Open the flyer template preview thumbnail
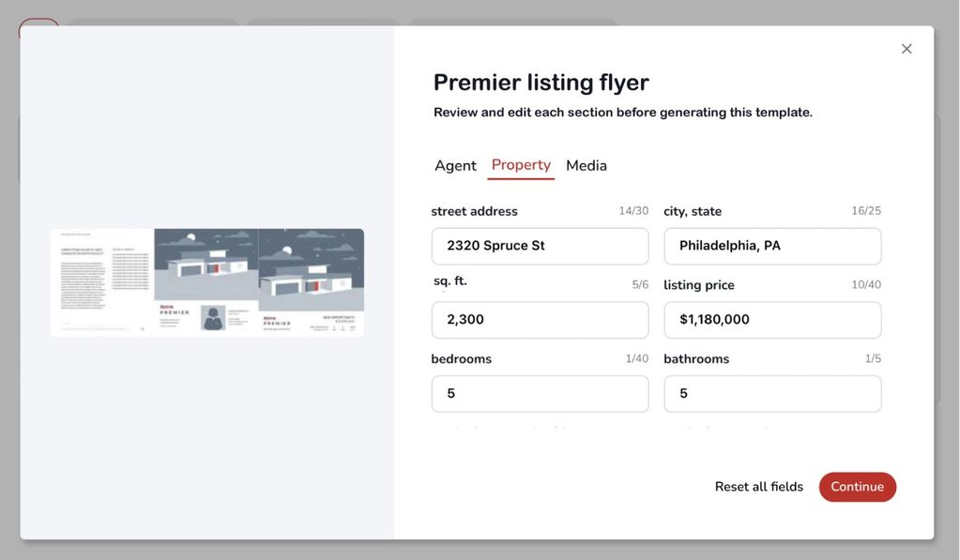Image resolution: width=960 pixels, height=560 pixels. 206,282
